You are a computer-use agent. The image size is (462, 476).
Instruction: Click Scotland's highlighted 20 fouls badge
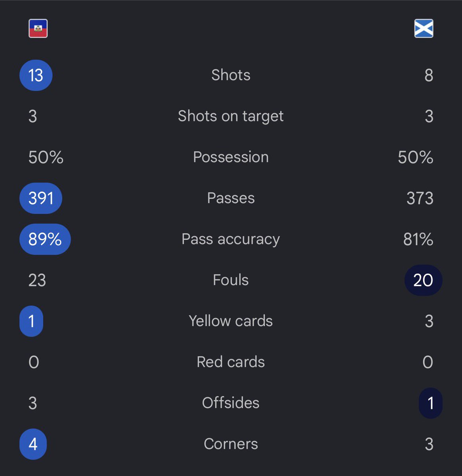[x=423, y=280]
